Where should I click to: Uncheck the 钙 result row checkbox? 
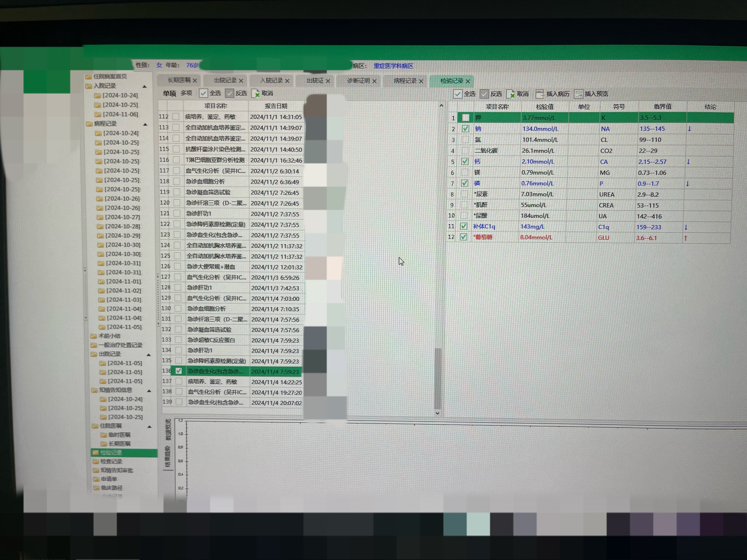point(465,161)
